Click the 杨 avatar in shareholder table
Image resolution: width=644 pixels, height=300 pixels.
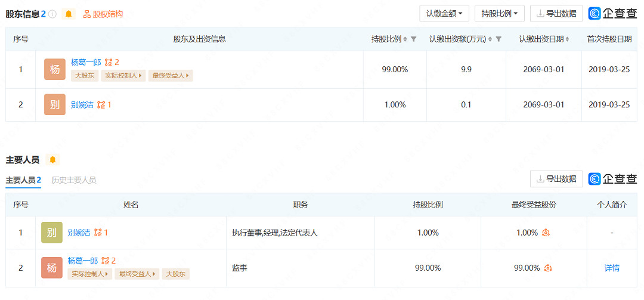[x=55, y=69]
